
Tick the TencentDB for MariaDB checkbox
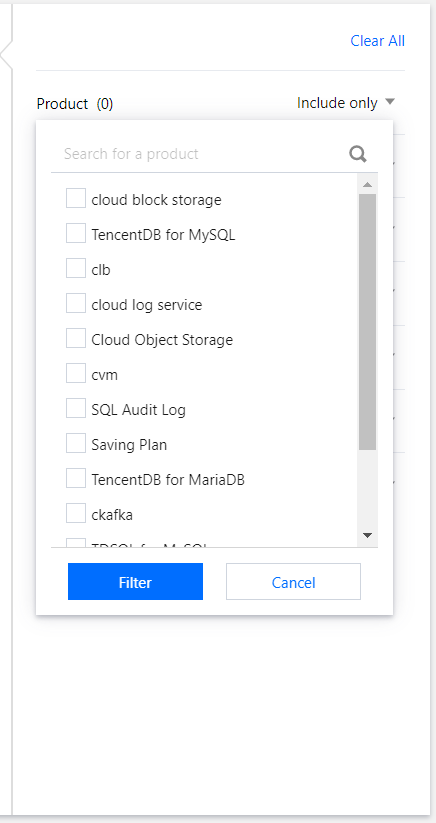pos(76,478)
